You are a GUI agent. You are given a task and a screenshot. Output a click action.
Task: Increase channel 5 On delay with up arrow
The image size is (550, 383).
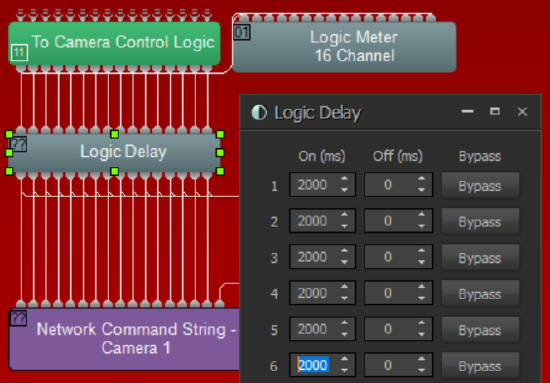click(344, 323)
